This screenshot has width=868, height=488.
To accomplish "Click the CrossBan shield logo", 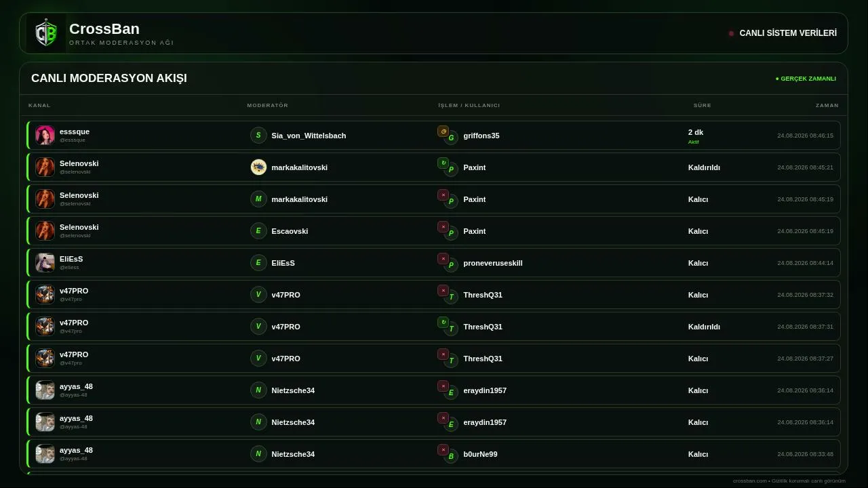I will [x=46, y=33].
